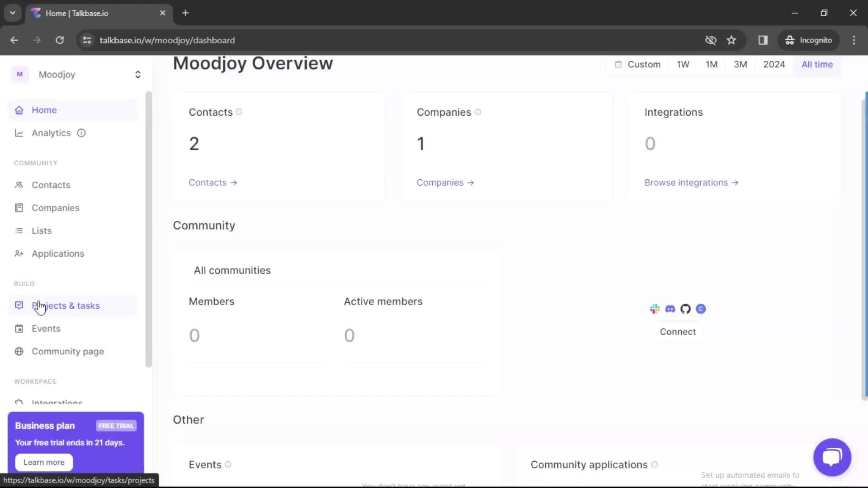Click the Contacts info tooltip icon
This screenshot has height=488, width=868.
click(x=239, y=112)
